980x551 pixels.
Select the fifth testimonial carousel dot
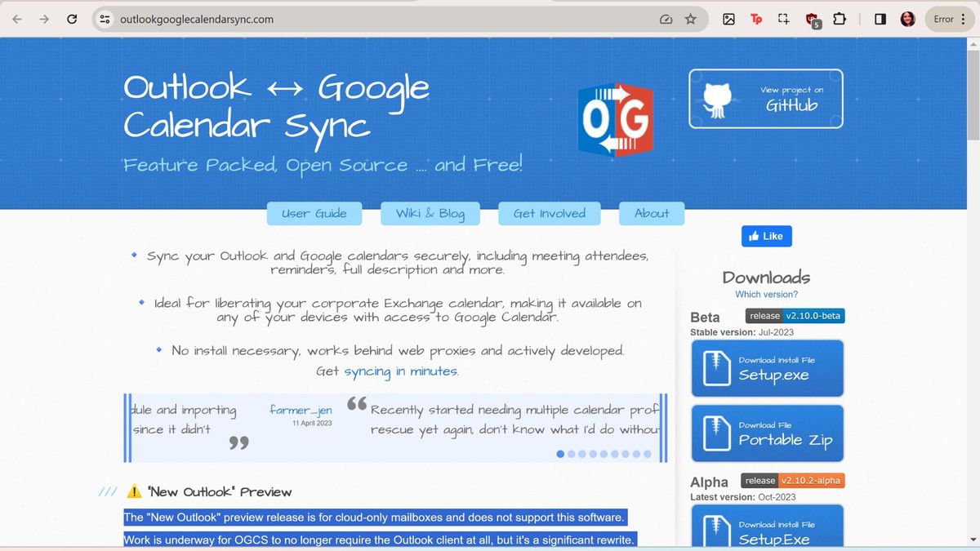coord(604,454)
